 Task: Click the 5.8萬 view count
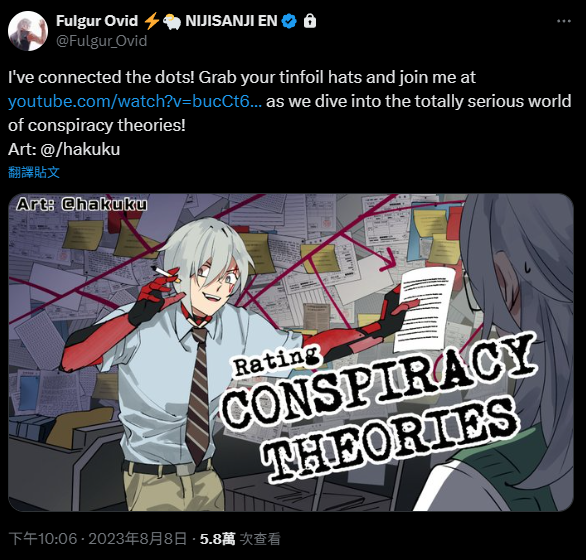click(218, 539)
